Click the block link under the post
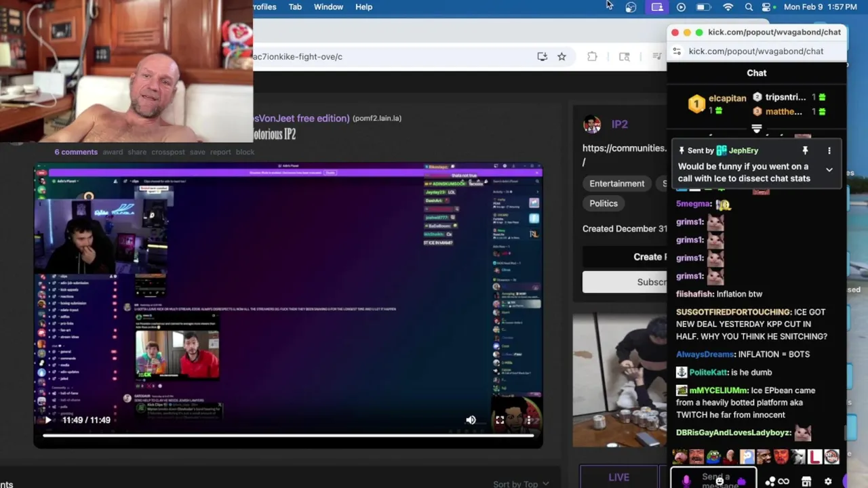868x488 pixels. [245, 152]
